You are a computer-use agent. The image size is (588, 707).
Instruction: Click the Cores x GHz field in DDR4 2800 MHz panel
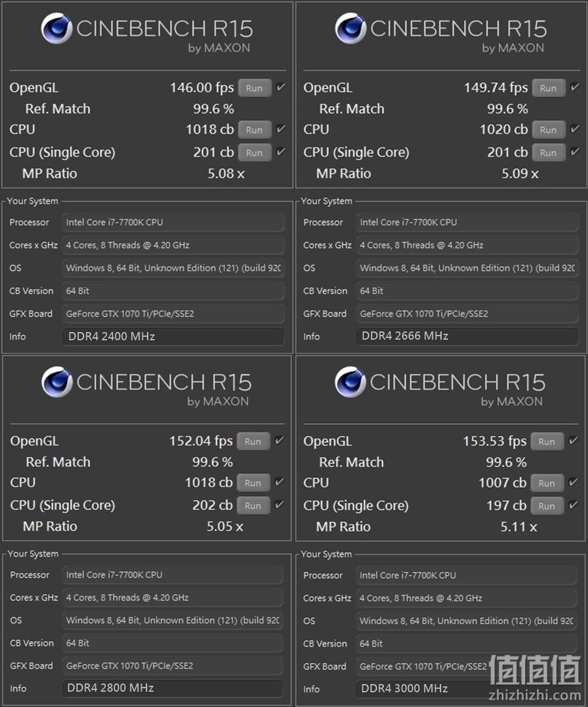[172, 598]
